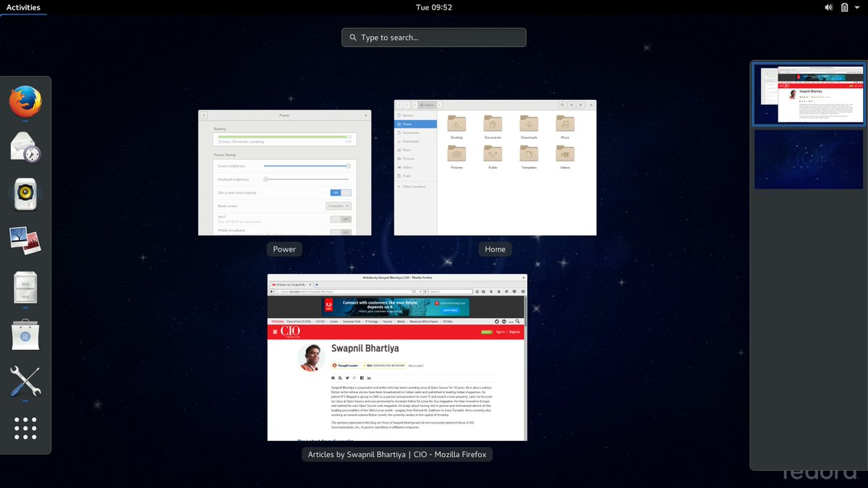868x488 pixels.
Task: Open power menu icon in top bar
Action: pos(858,7)
